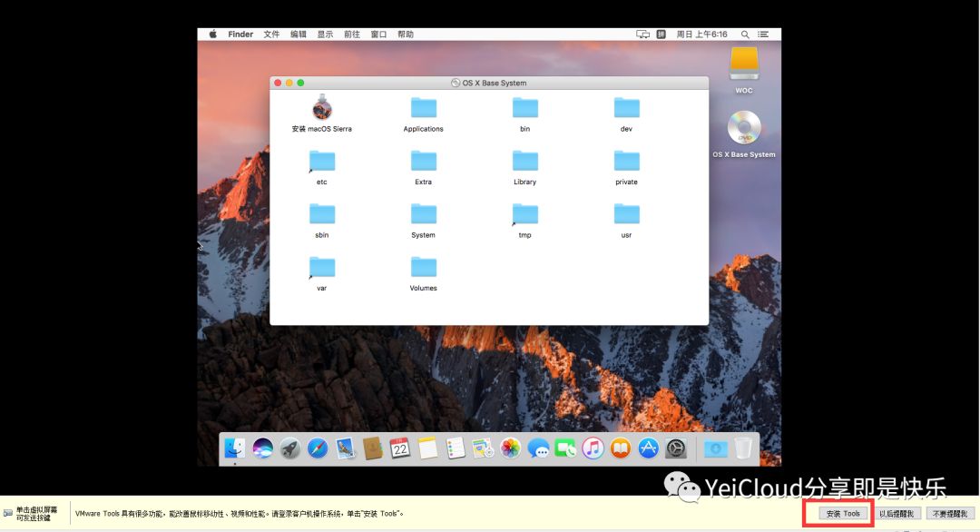This screenshot has width=980, height=532.
Task: Click the clock 周日 上午6:16
Action: coord(701,34)
